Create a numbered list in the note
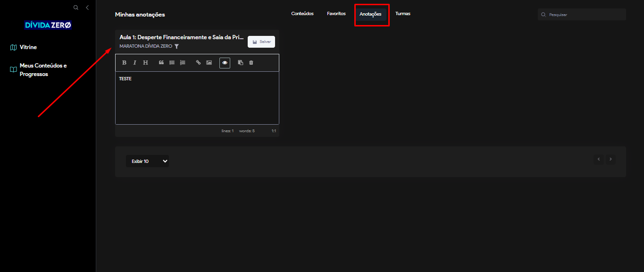The height and width of the screenshot is (272, 644). click(183, 63)
